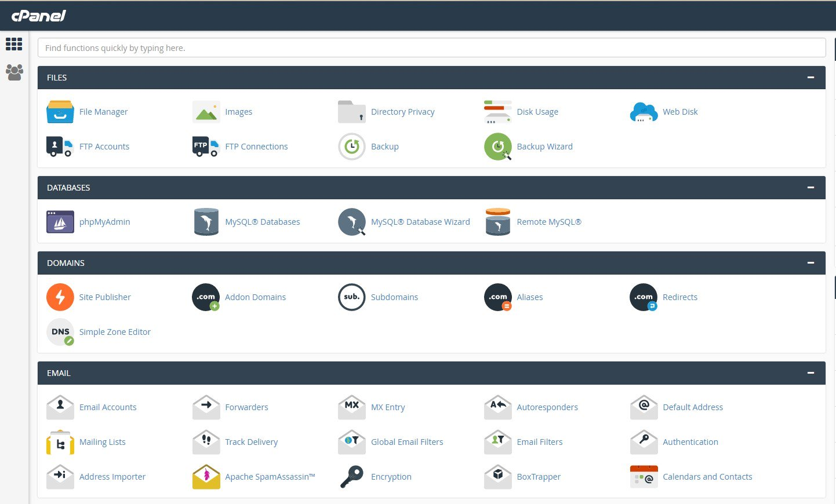
Task: Check Disk Usage
Action: [x=537, y=111]
